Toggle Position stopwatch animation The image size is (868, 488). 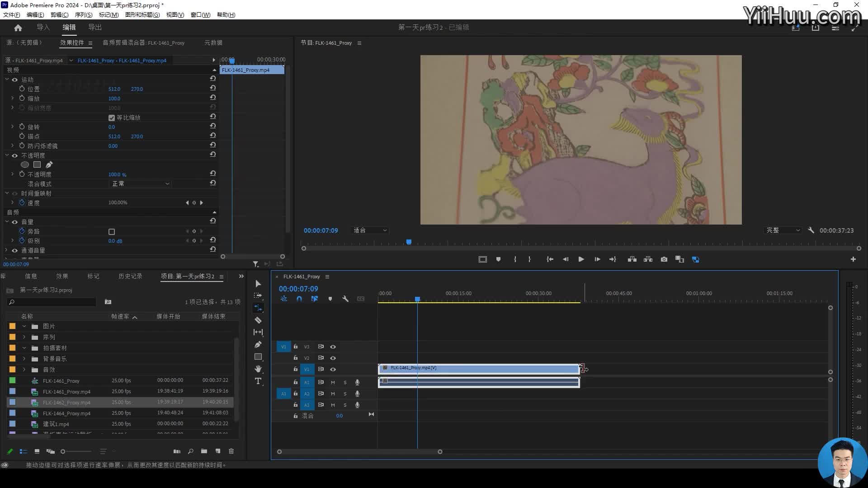[x=22, y=89]
